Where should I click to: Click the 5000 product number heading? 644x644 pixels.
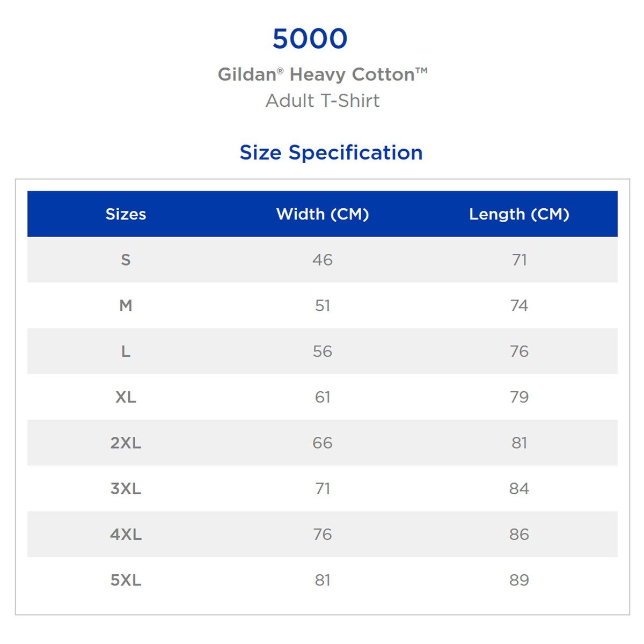pyautogui.click(x=310, y=39)
